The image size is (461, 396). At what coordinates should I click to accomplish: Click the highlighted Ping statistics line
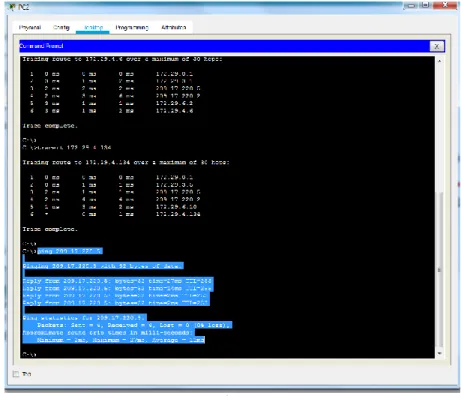pos(84,318)
